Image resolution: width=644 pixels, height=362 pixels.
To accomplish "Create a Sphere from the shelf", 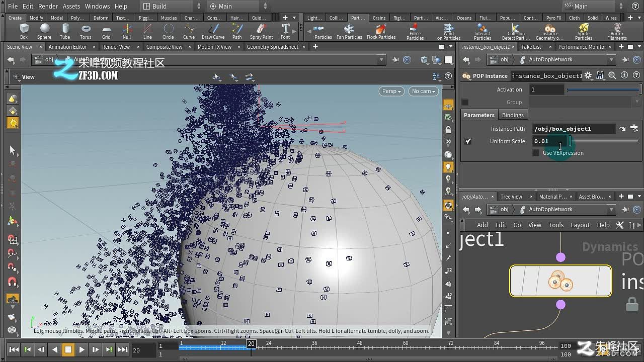I will 44,31.
